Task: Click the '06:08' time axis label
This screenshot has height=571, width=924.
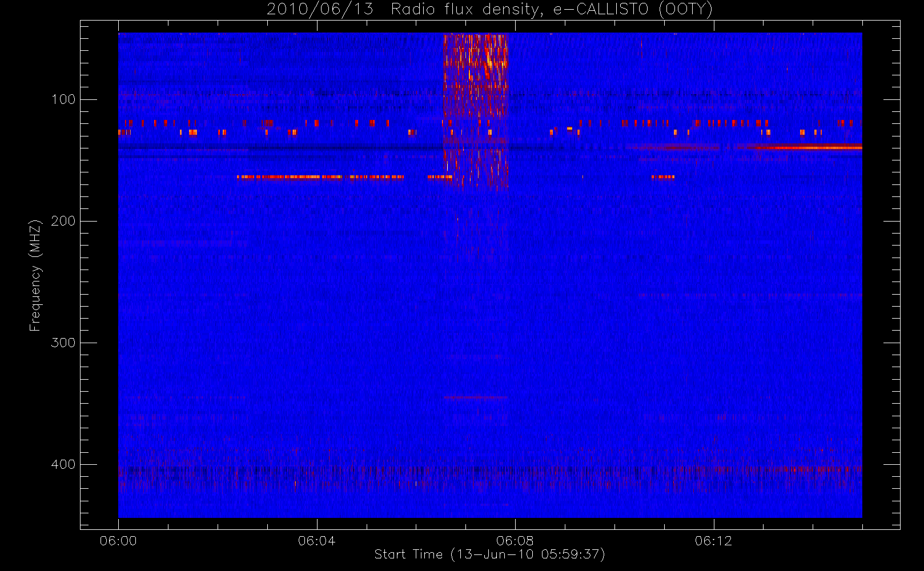Action: point(515,541)
